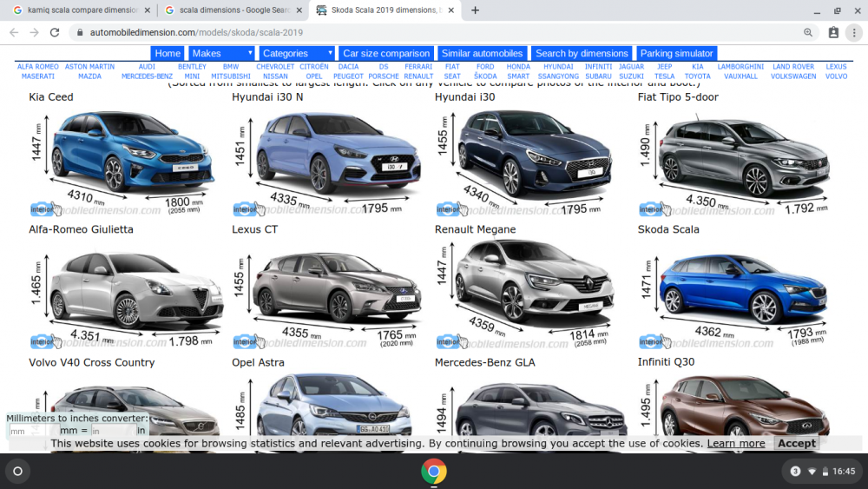Go forward in browser history

pos(35,32)
